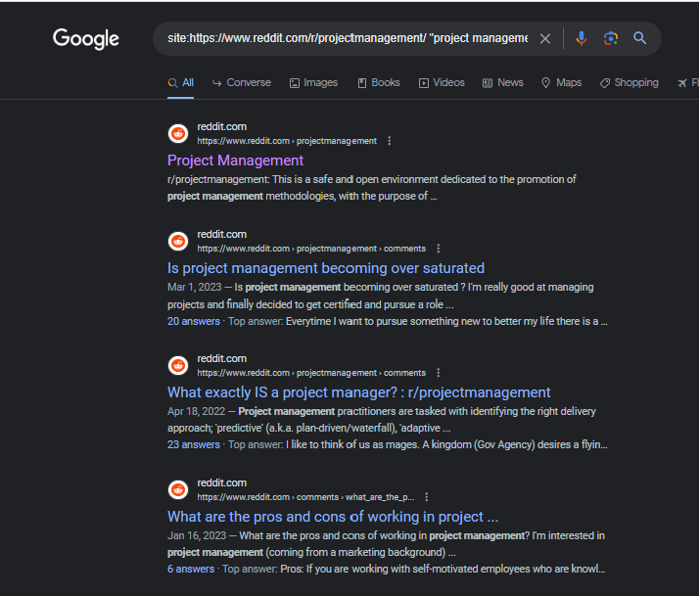Open the Project Management result link

(235, 161)
